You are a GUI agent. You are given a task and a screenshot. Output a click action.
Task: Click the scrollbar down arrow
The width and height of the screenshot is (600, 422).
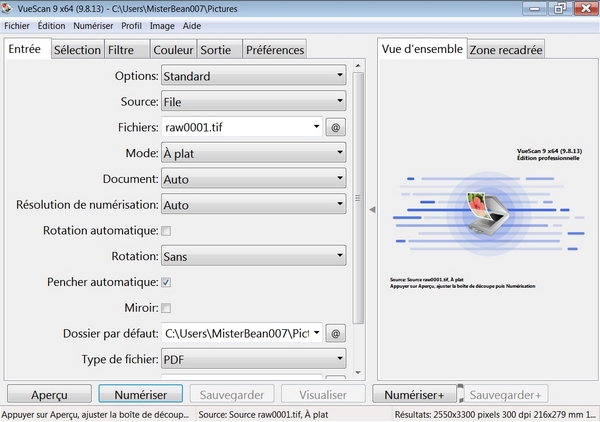click(358, 372)
